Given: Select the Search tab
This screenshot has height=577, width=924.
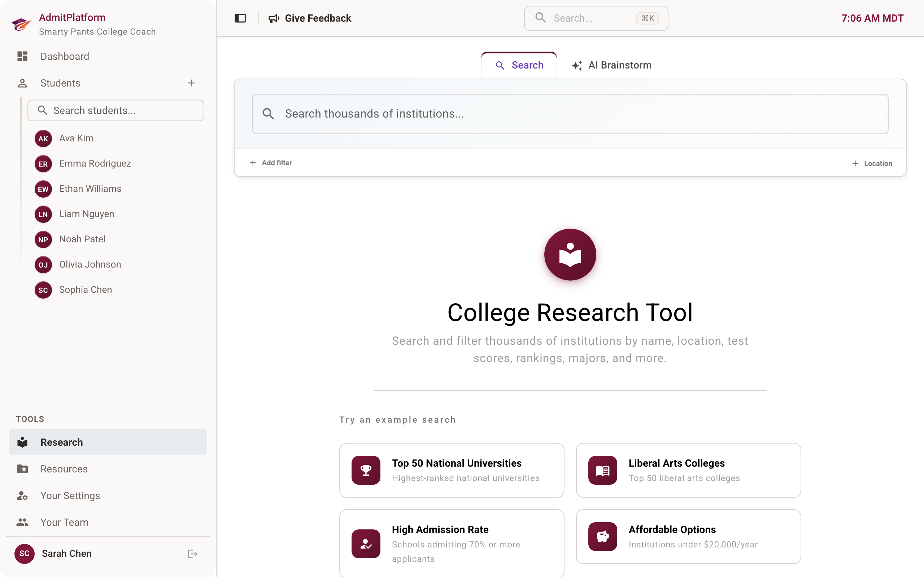Looking at the screenshot, I should (x=519, y=65).
